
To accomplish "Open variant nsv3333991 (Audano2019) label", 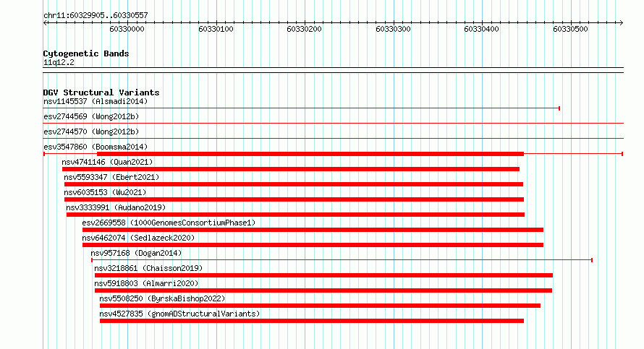I will coord(116,207).
